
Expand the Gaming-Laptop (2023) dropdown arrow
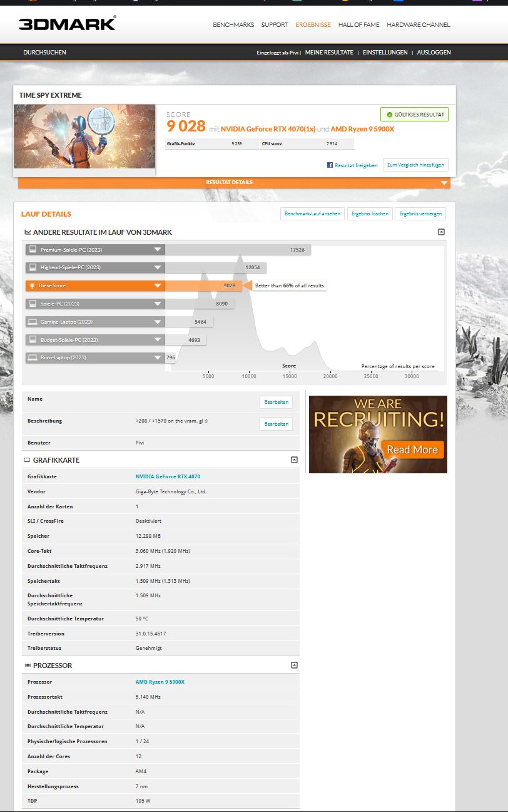click(x=158, y=322)
